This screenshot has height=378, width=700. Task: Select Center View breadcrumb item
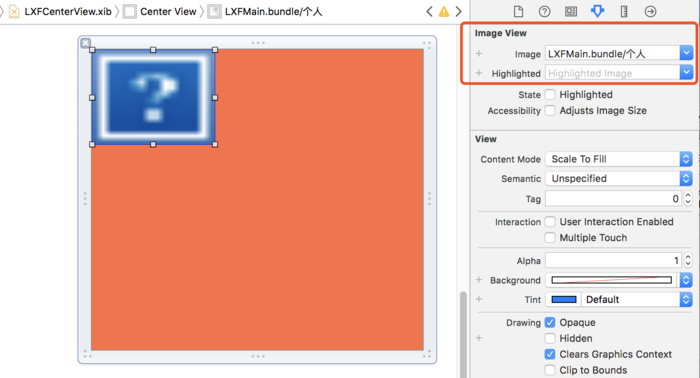pos(160,12)
